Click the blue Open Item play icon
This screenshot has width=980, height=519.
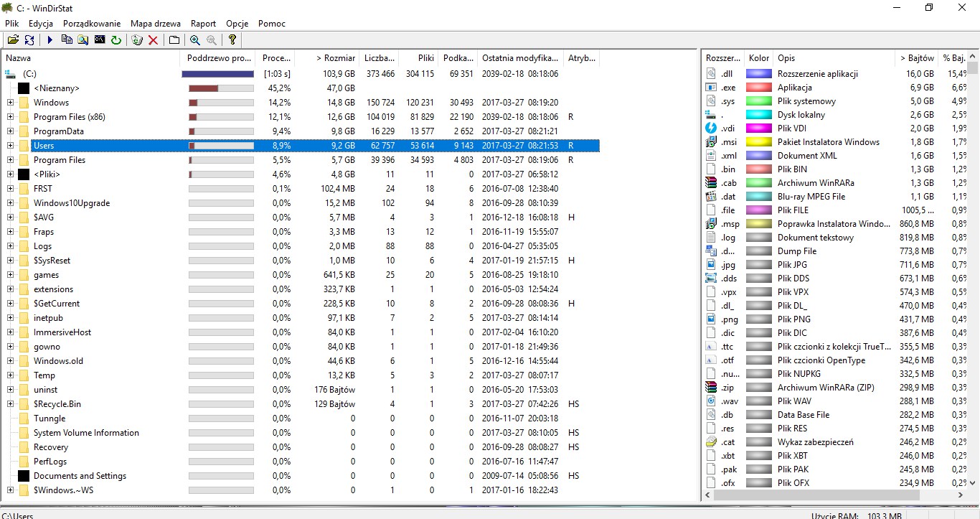click(50, 40)
